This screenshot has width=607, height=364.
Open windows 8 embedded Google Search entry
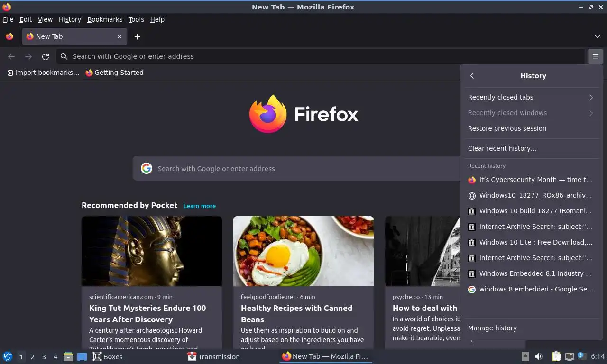pos(531,289)
